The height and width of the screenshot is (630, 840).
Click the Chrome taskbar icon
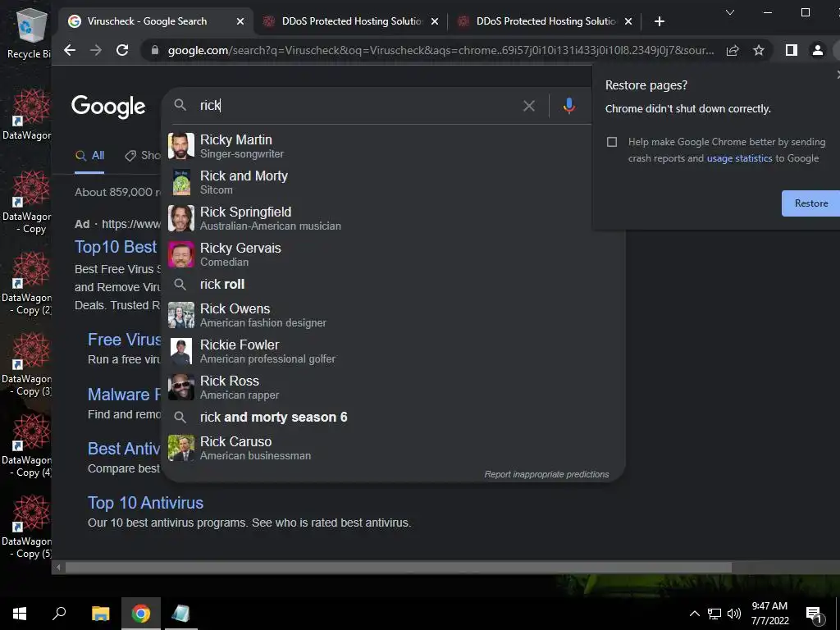[141, 614]
